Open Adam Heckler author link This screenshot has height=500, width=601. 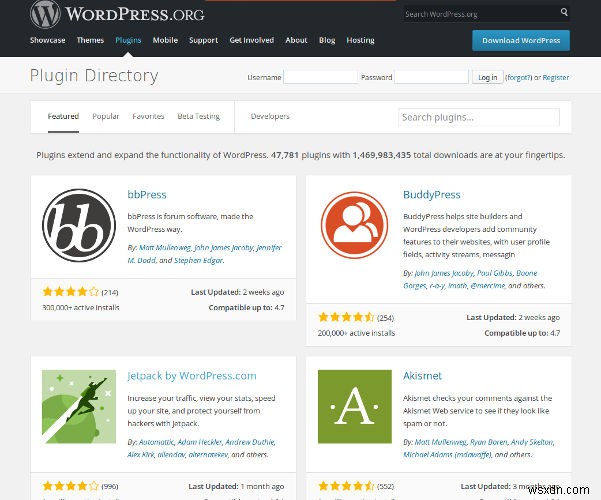click(199, 442)
